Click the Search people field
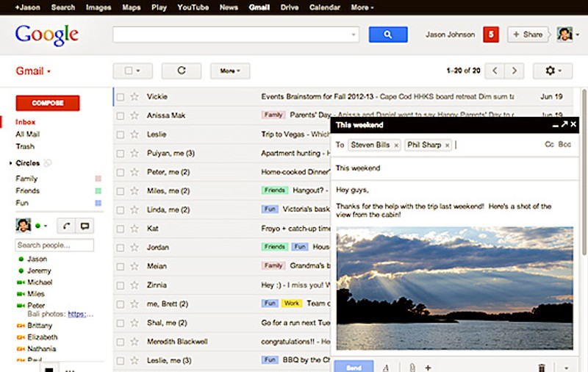 point(54,246)
